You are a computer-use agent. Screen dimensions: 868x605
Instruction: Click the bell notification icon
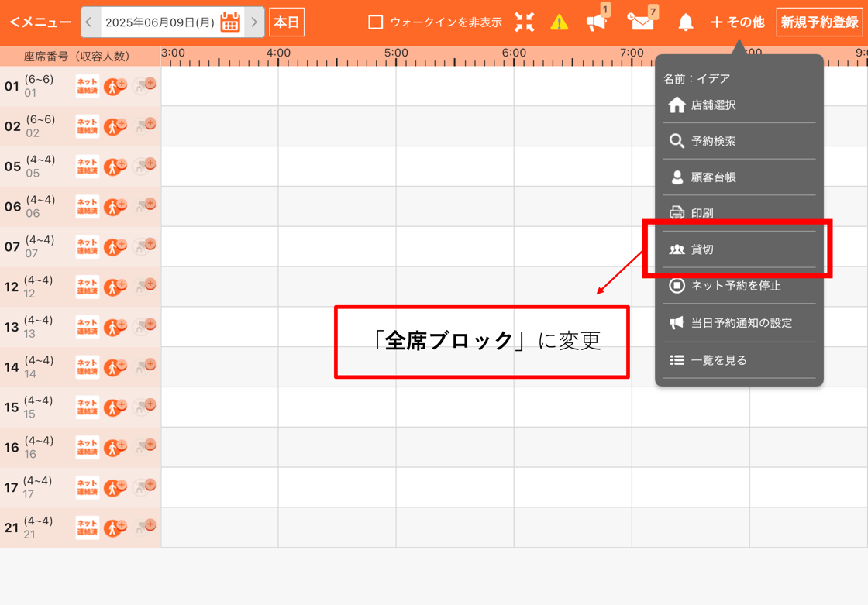tap(686, 22)
